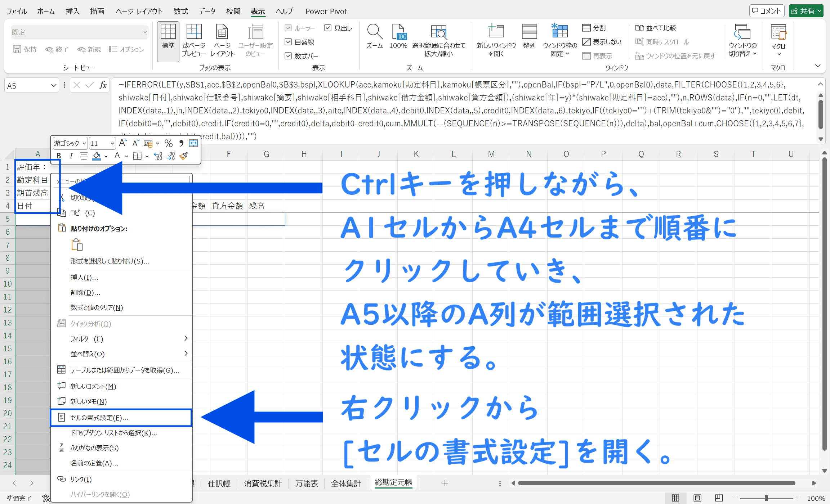This screenshot has width=830, height=504.
Task: Switch to the 消費税集計 sheet tab
Action: click(263, 483)
